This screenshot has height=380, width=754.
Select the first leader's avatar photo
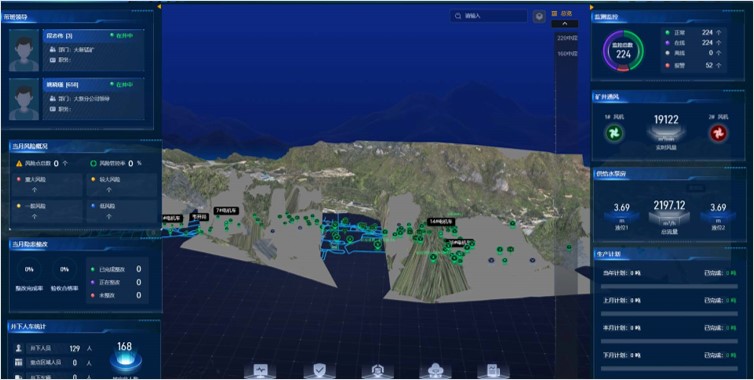(x=24, y=51)
